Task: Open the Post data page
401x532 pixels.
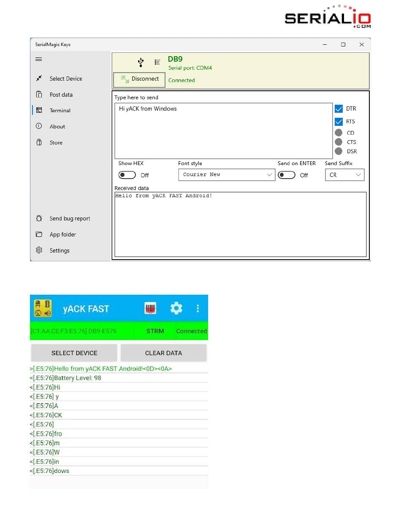Action: pos(61,95)
